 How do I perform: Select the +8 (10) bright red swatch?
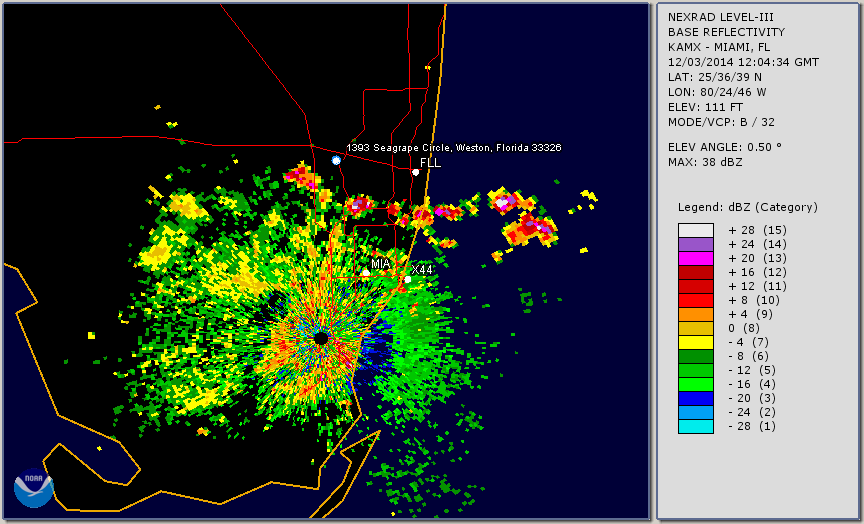pyautogui.click(x=696, y=300)
